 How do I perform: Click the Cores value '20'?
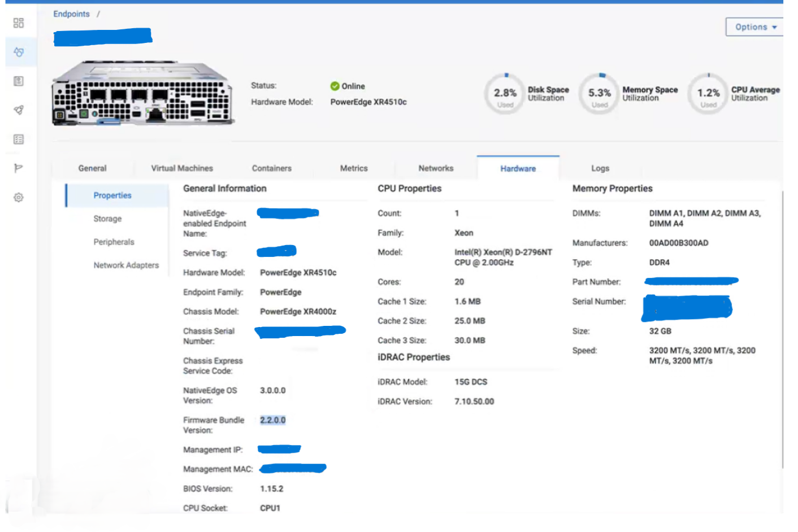(x=459, y=282)
